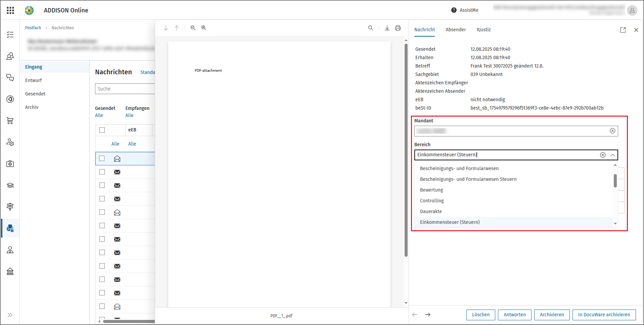Expand the left sidebar navigation

pyautogui.click(x=10, y=315)
